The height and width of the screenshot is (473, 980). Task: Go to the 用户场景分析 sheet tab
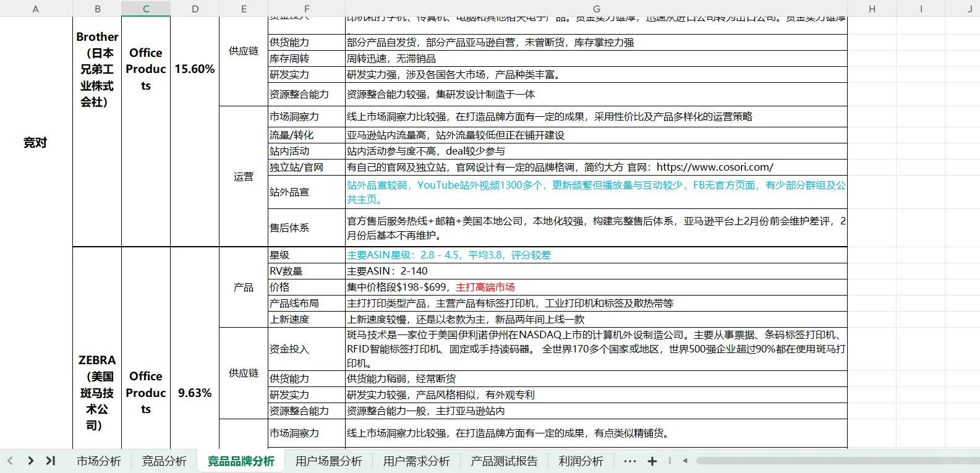[x=329, y=461]
